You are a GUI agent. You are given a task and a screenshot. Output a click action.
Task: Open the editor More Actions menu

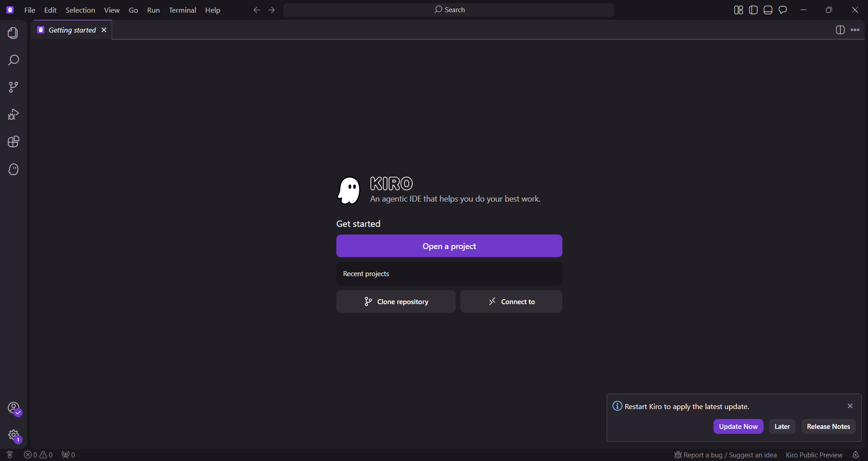[x=855, y=30]
